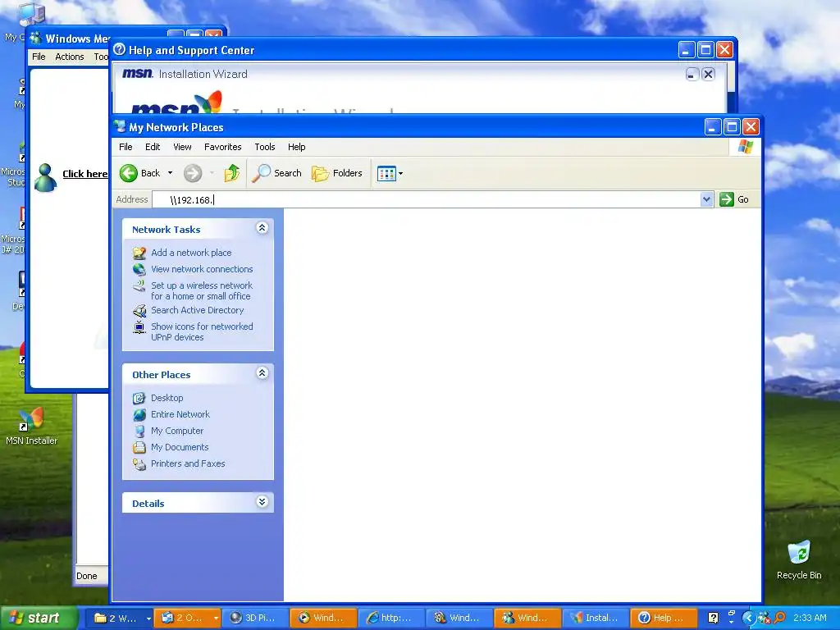The height and width of the screenshot is (630, 840).
Task: Click the Entire Network globe icon
Action: [139, 414]
